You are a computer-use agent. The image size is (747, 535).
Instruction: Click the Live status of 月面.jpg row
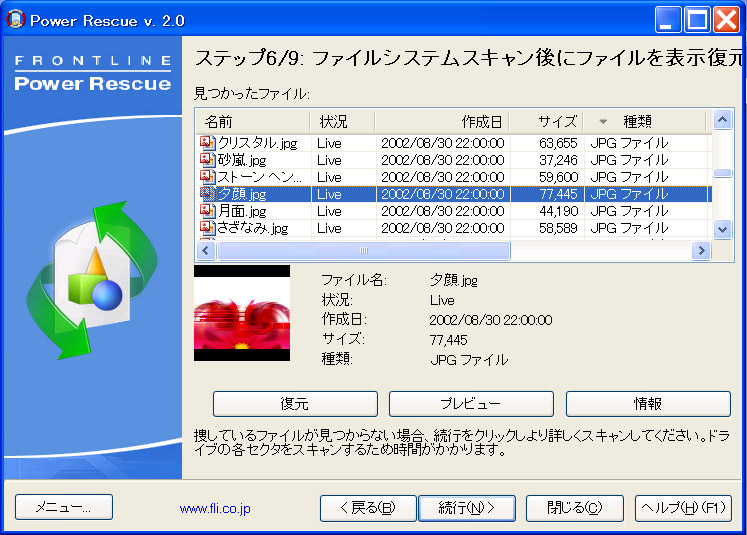coord(329,211)
